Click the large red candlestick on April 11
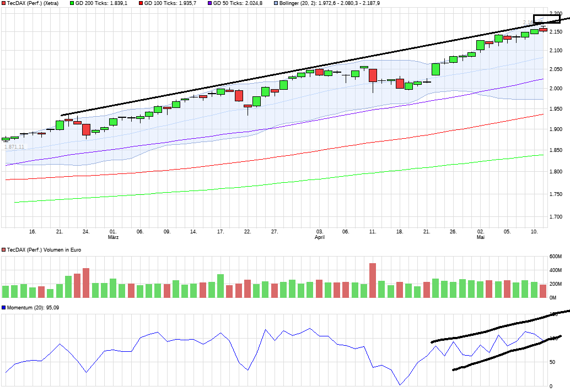 click(373, 75)
